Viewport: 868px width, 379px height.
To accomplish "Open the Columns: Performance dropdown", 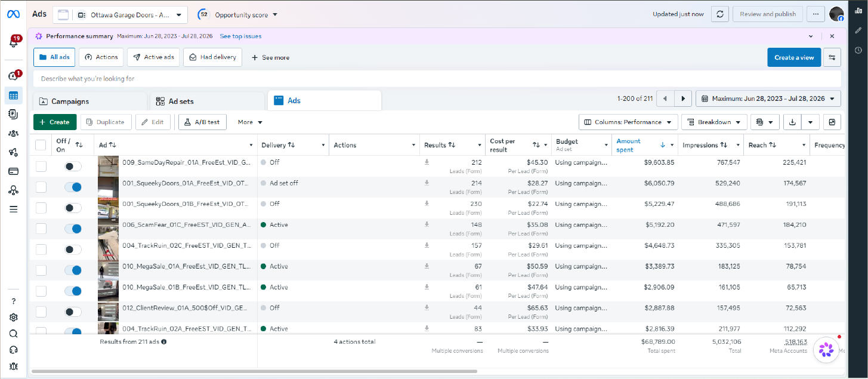I will (x=628, y=122).
